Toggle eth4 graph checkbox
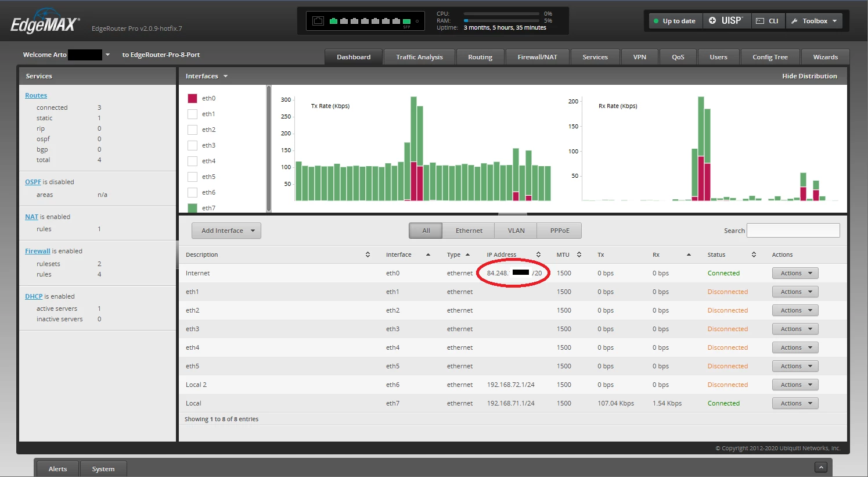868x477 pixels. (x=192, y=161)
